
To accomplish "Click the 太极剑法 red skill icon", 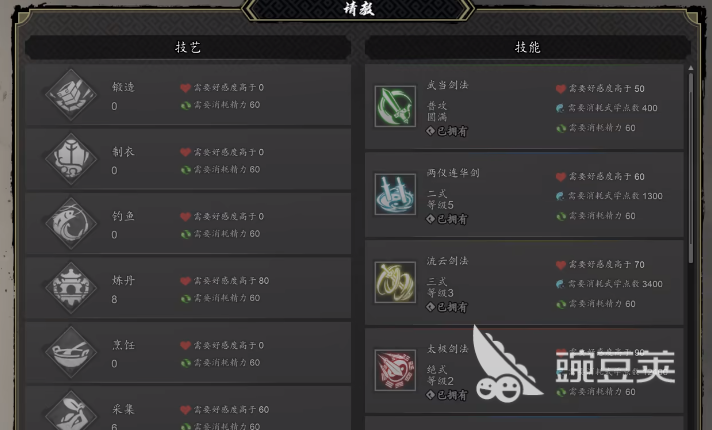I will [395, 370].
